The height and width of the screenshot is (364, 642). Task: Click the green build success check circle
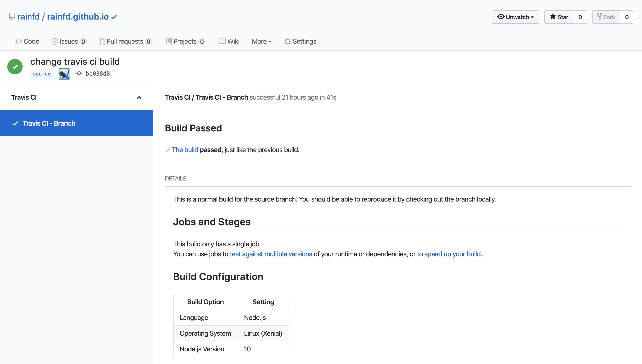click(15, 66)
